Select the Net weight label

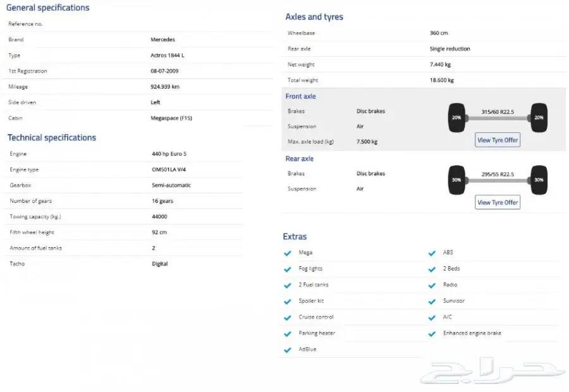click(x=301, y=64)
